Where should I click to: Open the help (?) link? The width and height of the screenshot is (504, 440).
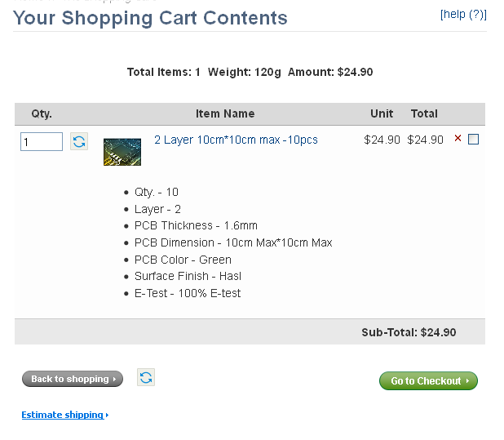(x=463, y=15)
